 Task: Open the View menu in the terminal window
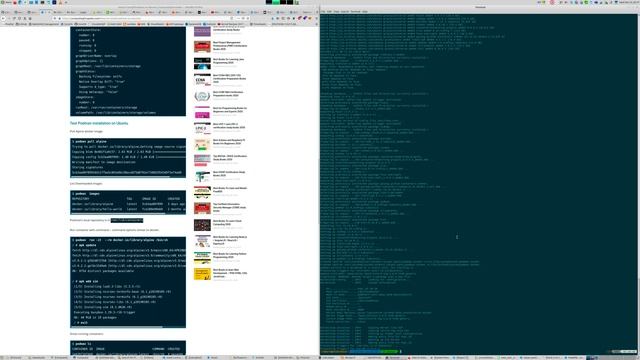tap(337, 11)
